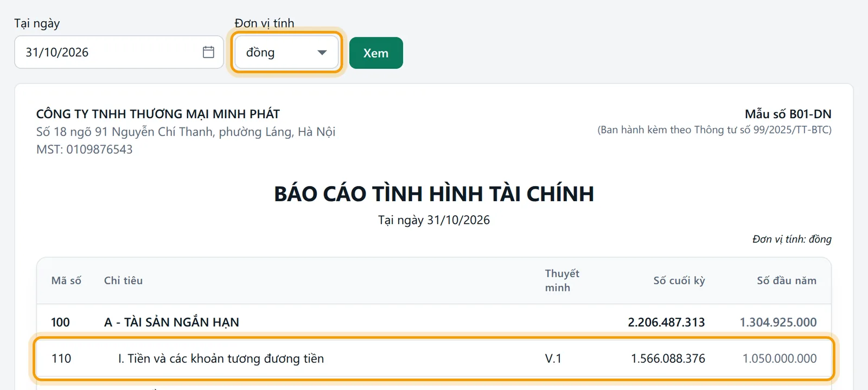
Task: Click the company address line
Action: click(186, 132)
